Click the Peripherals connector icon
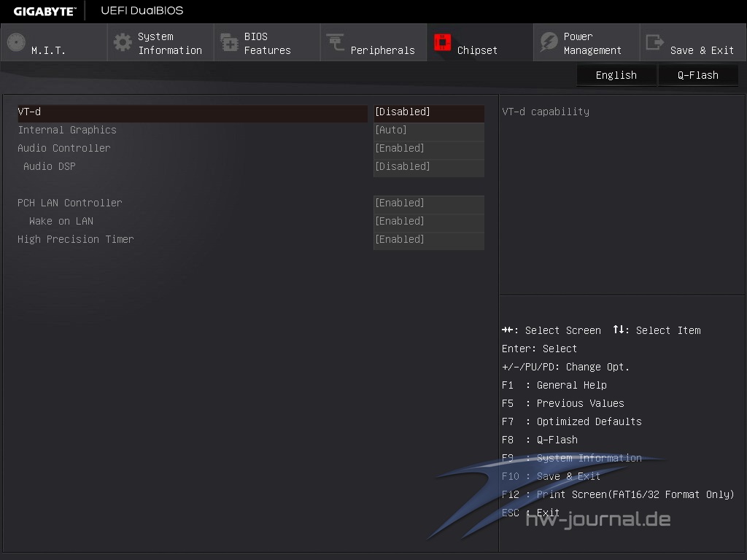Image resolution: width=747 pixels, height=560 pixels. point(336,42)
